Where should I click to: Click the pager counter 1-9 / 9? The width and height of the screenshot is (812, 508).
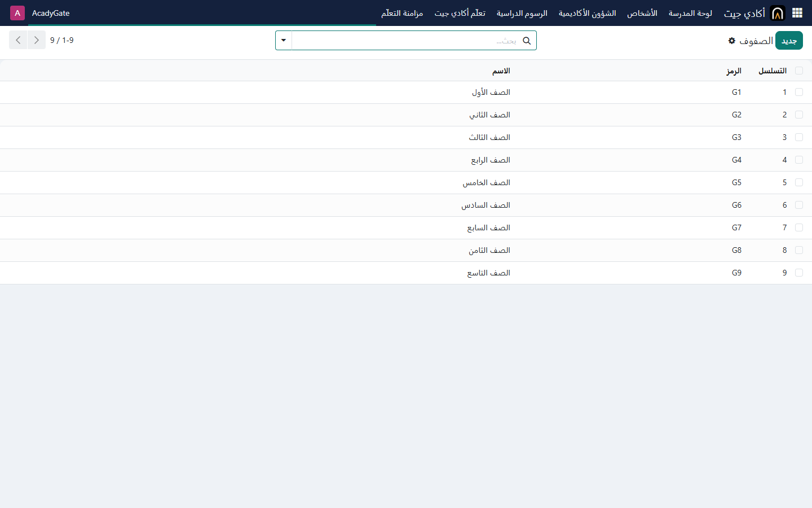point(62,40)
